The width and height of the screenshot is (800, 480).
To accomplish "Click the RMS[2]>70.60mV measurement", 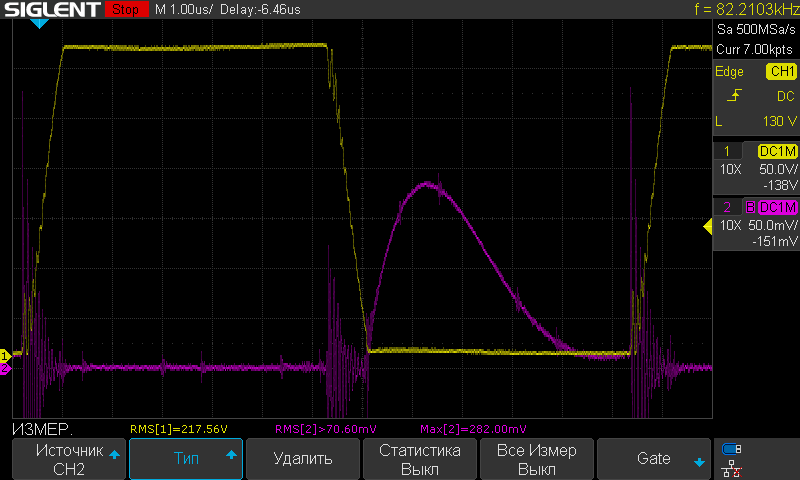I will tap(326, 429).
